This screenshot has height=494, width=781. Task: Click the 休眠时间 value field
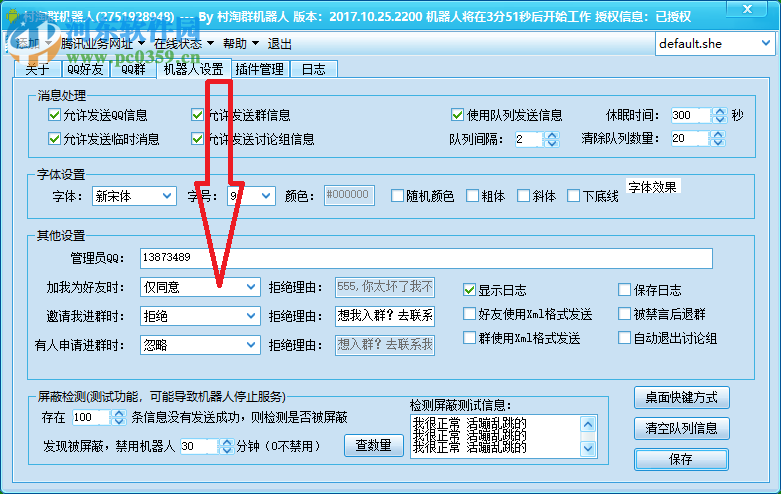(691, 116)
